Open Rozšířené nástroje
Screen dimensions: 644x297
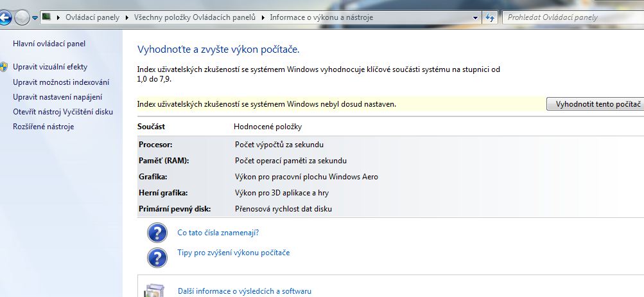pyautogui.click(x=44, y=127)
